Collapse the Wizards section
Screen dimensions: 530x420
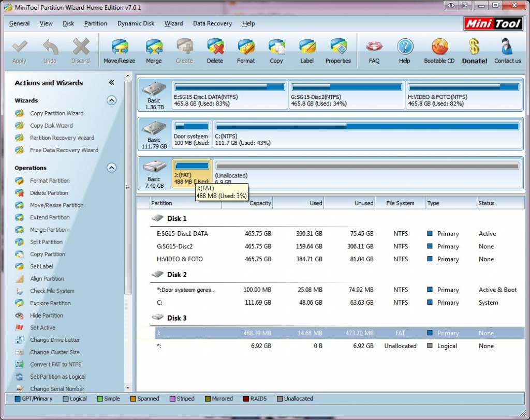pyautogui.click(x=112, y=100)
